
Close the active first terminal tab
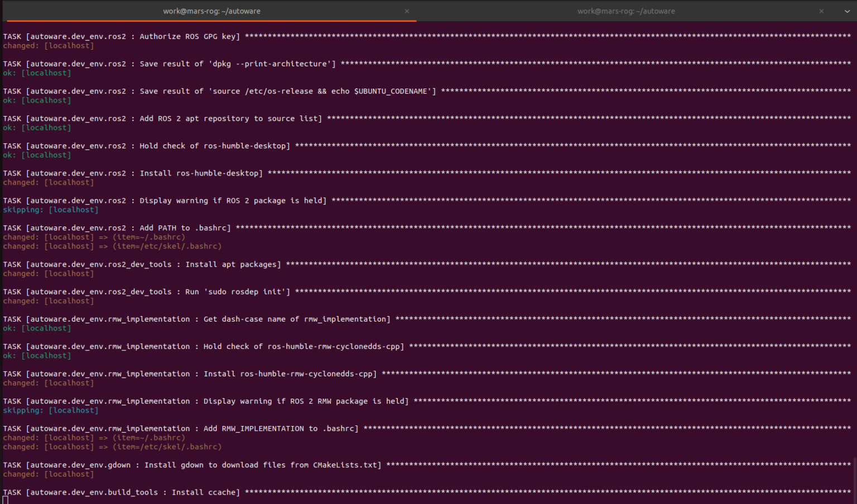coord(407,11)
